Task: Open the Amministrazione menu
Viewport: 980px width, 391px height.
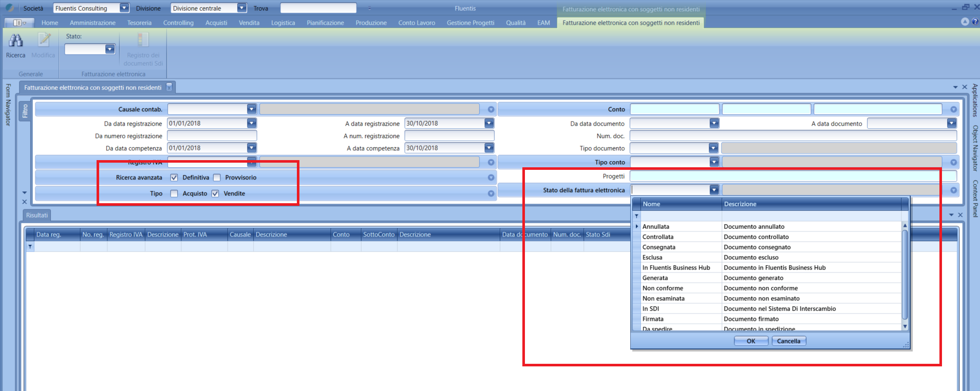Action: tap(92, 23)
